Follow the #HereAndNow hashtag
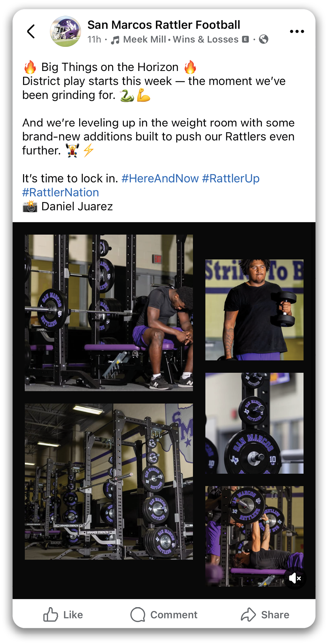This screenshot has height=644, width=328. coord(160,178)
